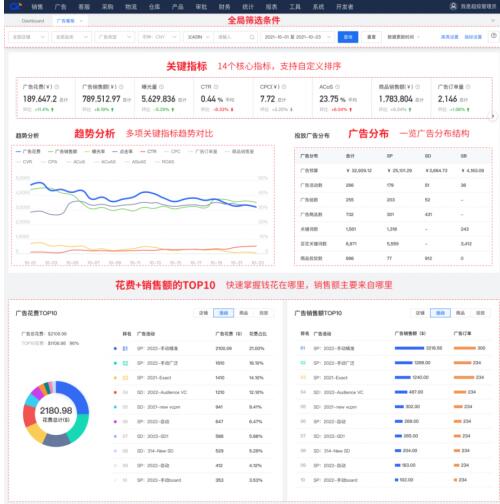Open the ASIN type dropdown
The width and height of the screenshot is (500, 504).
[199, 37]
